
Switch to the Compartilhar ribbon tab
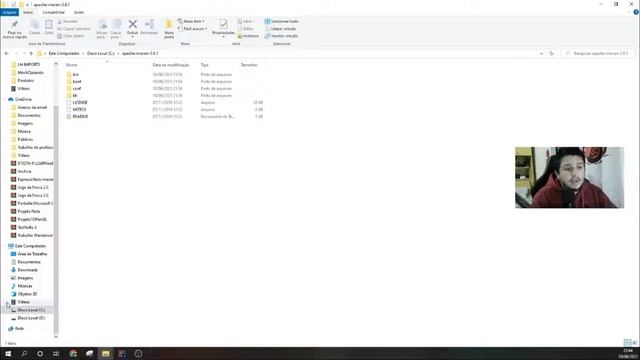(x=53, y=12)
